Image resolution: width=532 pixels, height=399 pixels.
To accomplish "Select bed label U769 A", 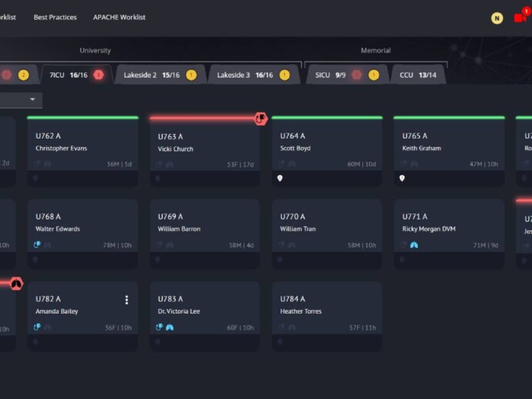I will [170, 216].
